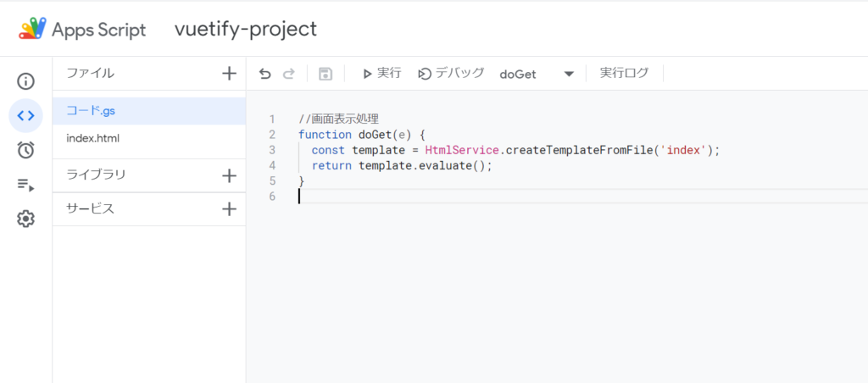Open the Executions list icon

click(x=25, y=185)
